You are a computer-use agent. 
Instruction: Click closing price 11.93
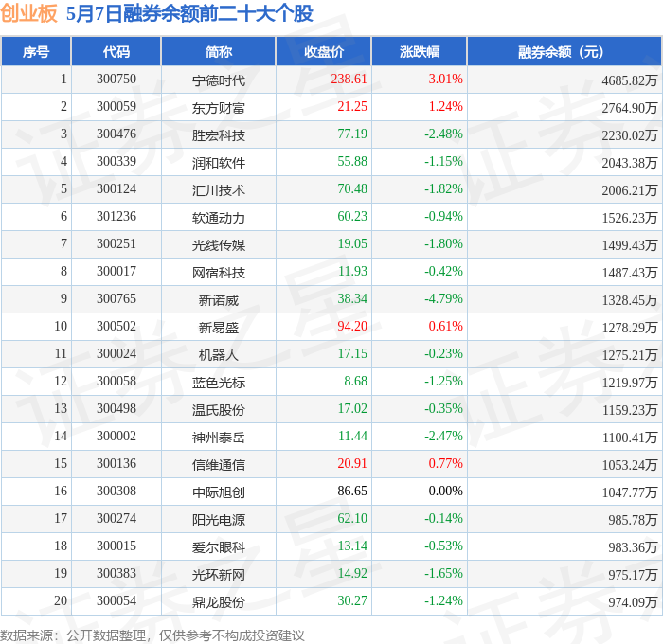click(352, 272)
